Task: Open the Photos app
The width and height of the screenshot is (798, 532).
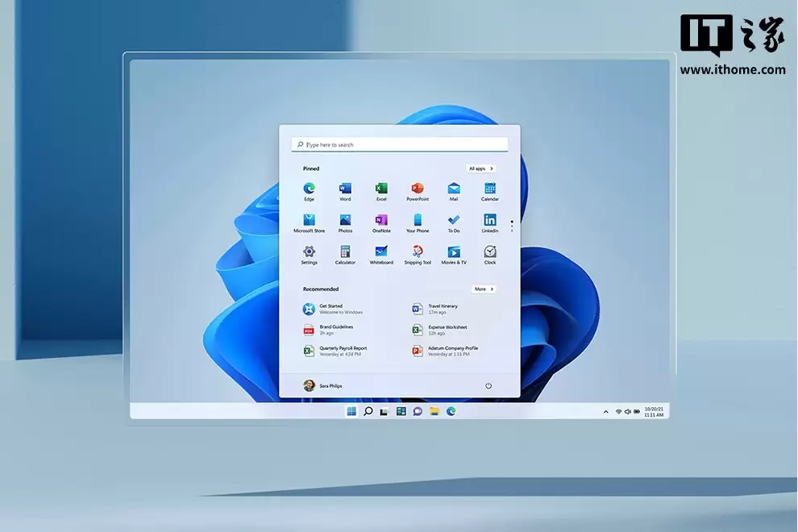Action: point(345,221)
